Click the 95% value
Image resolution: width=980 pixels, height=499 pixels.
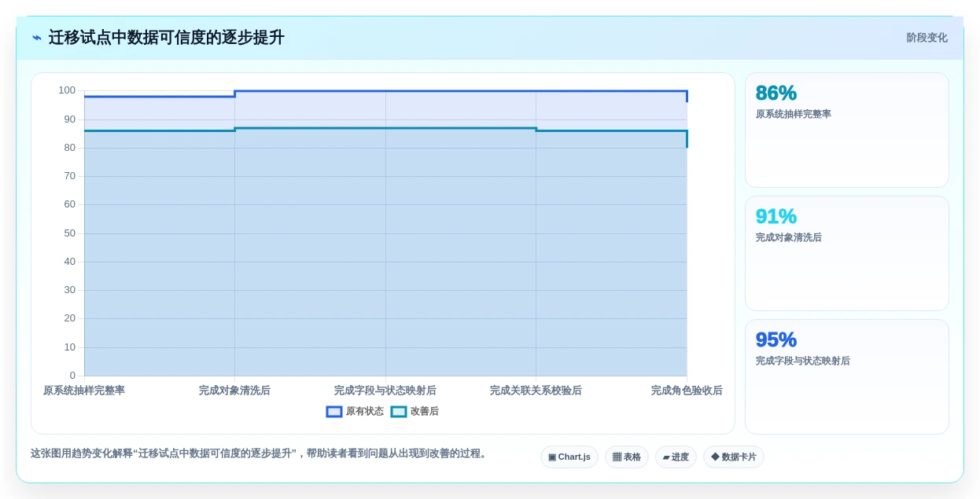pos(776,340)
